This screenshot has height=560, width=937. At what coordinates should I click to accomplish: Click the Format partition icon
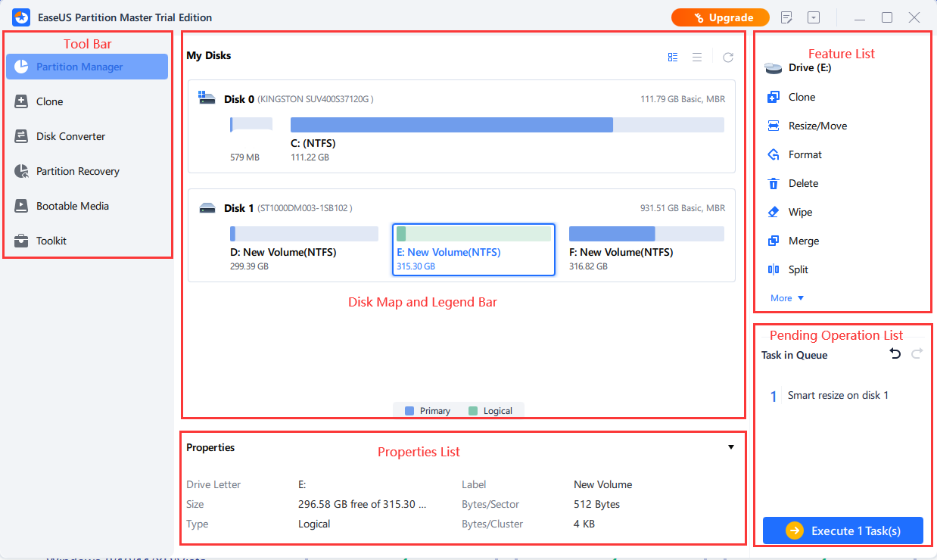point(774,154)
